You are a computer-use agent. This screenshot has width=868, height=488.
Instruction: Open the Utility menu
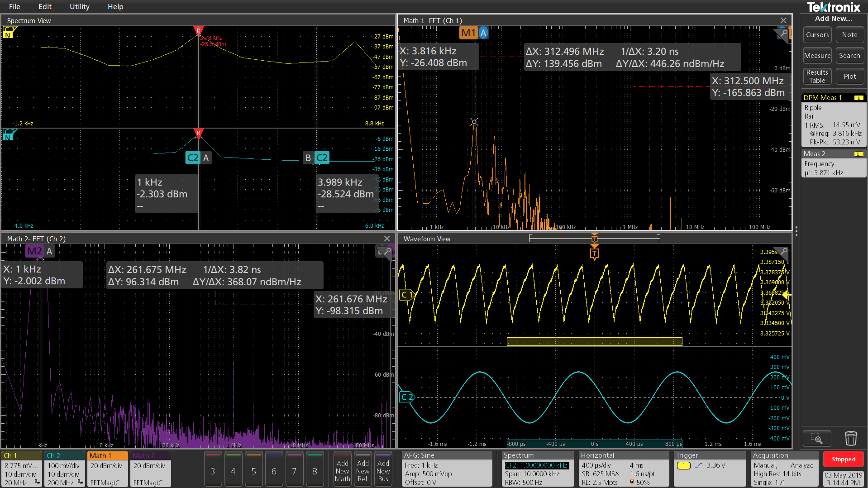tap(79, 7)
